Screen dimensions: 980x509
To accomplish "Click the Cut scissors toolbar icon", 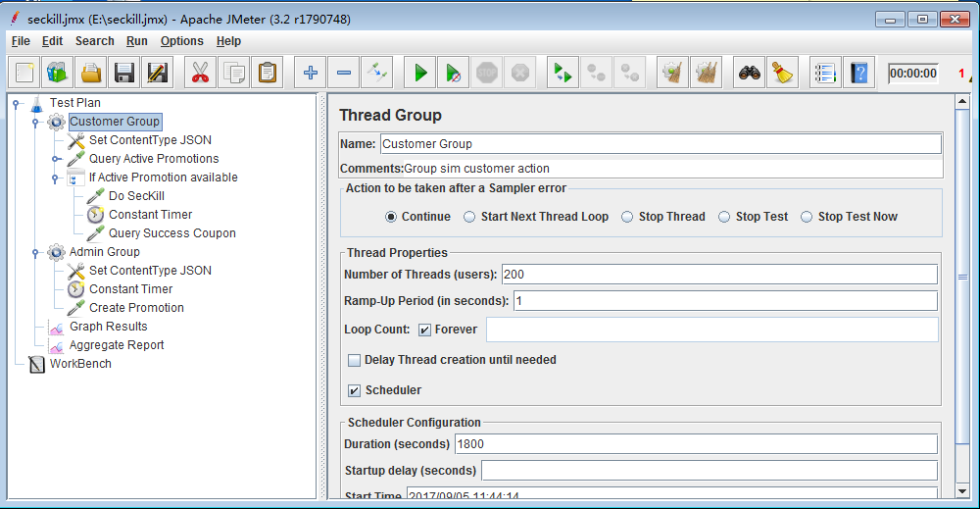I will coord(200,73).
